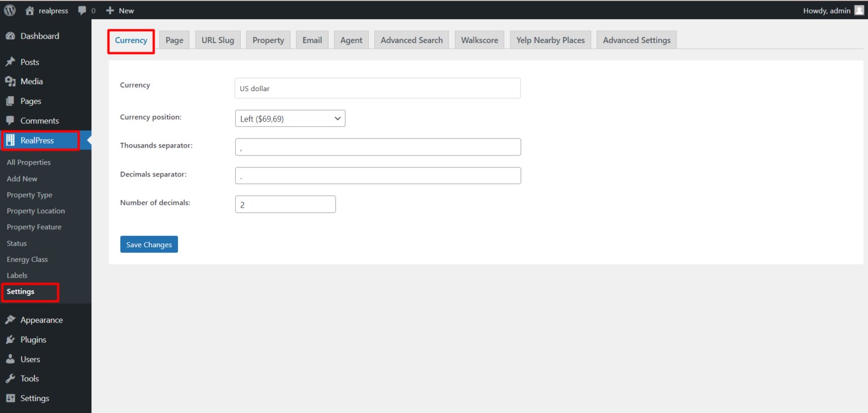Open All Properties from RealPress menu

(x=28, y=162)
